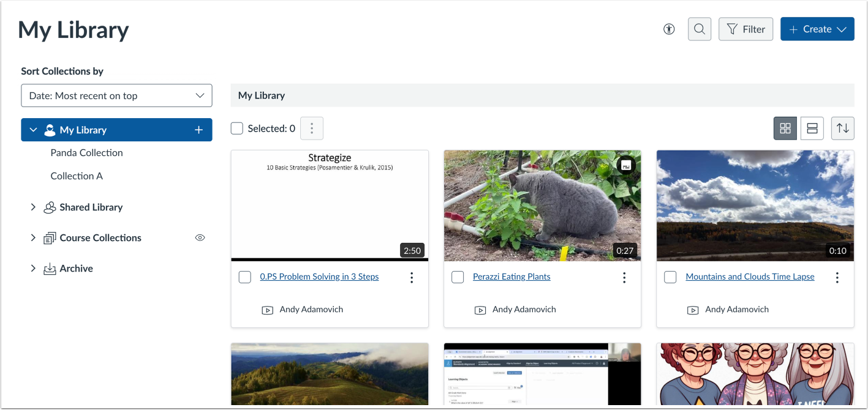This screenshot has width=868, height=410.
Task: Click the sort order arrows button
Action: [x=843, y=129]
